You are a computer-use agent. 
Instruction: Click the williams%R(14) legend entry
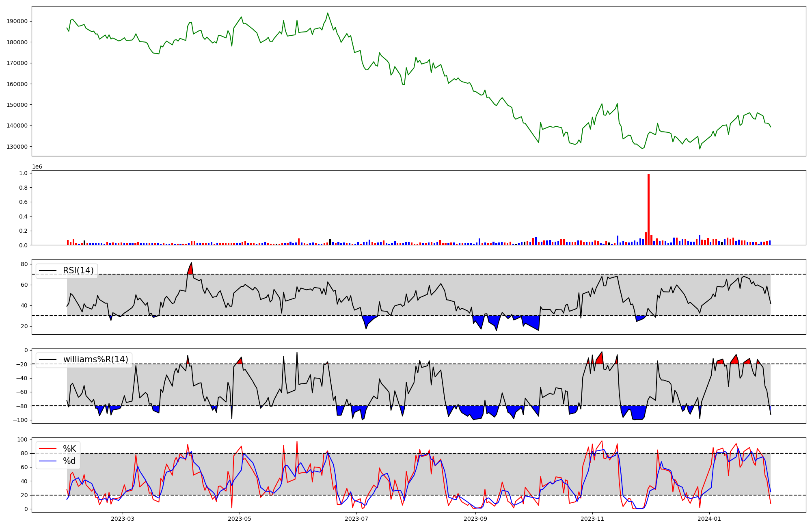coord(95,359)
